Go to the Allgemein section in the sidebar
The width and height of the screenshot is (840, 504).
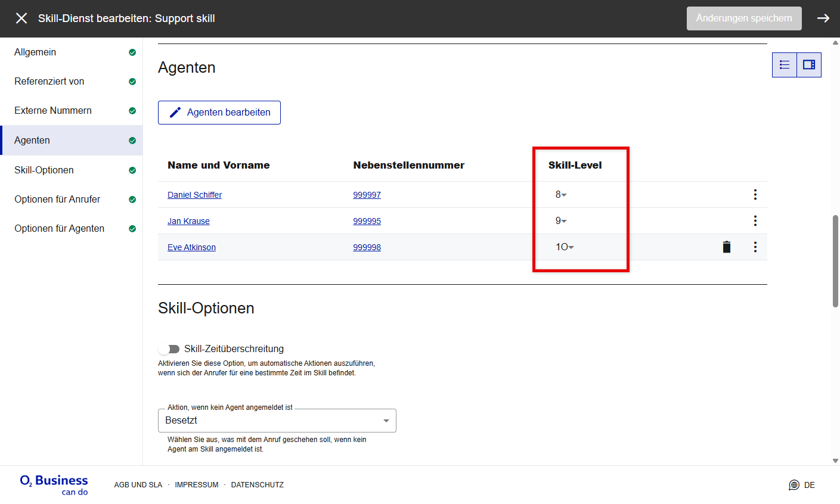(35, 52)
